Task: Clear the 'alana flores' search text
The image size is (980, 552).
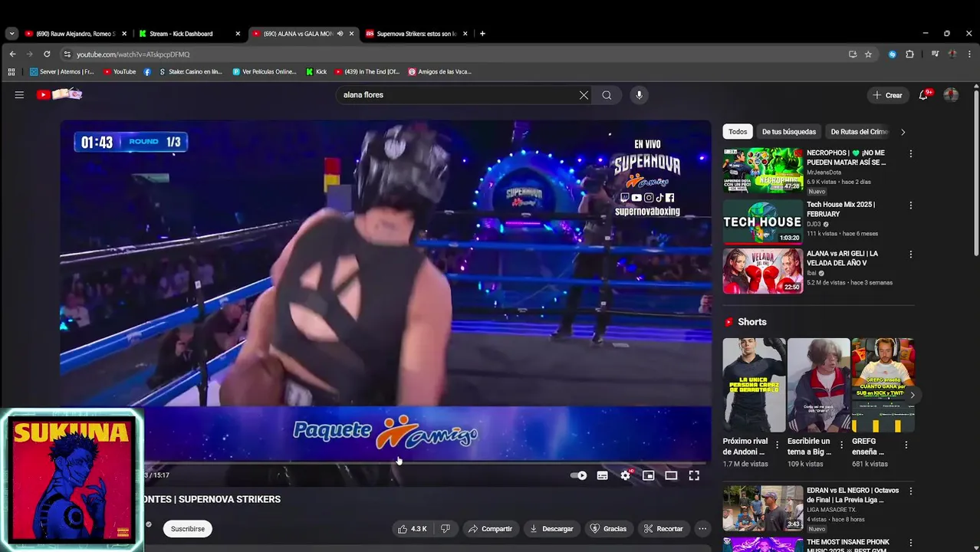Action: coord(584,95)
